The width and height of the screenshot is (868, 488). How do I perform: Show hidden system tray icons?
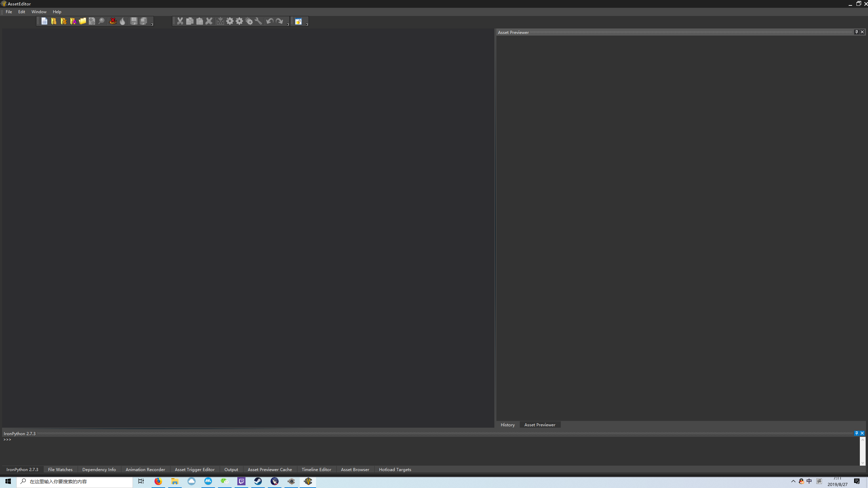[x=793, y=481]
